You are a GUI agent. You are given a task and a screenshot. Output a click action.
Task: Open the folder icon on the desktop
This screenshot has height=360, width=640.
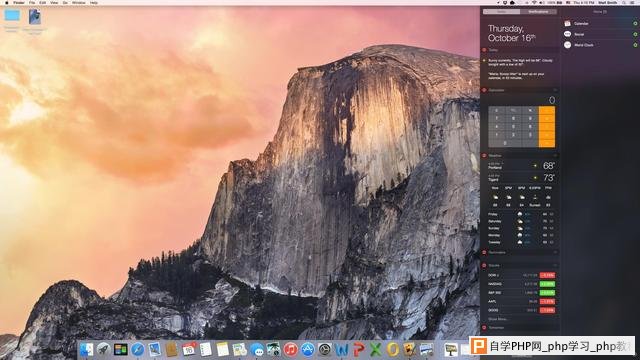point(12,16)
